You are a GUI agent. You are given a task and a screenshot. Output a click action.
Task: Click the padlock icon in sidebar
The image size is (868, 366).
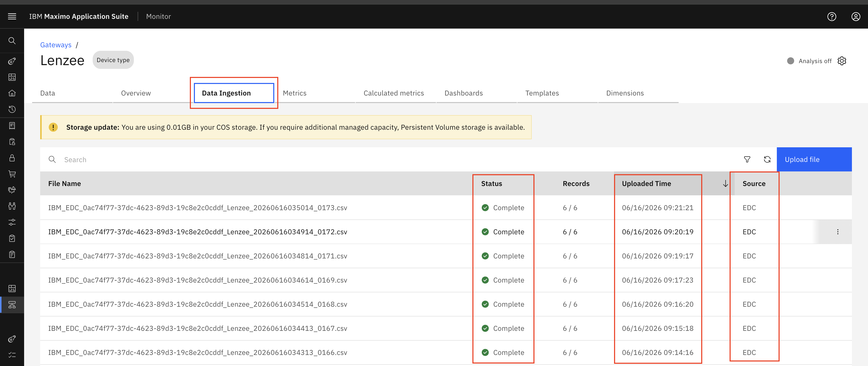coord(12,158)
